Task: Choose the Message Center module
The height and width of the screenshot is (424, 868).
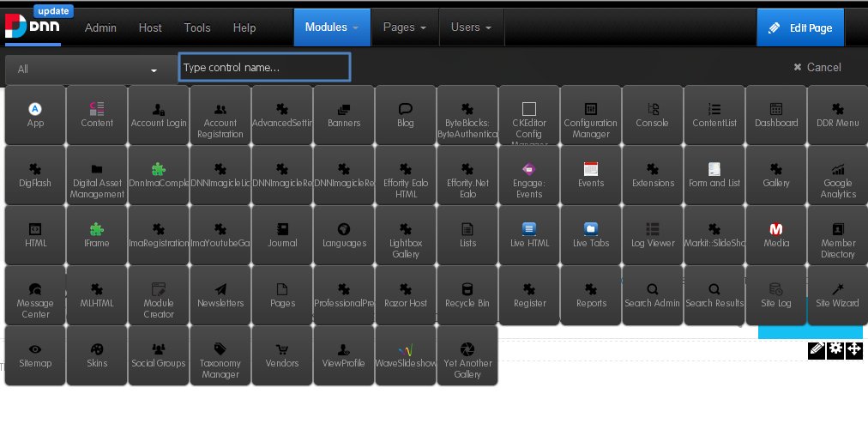Action: click(x=35, y=295)
